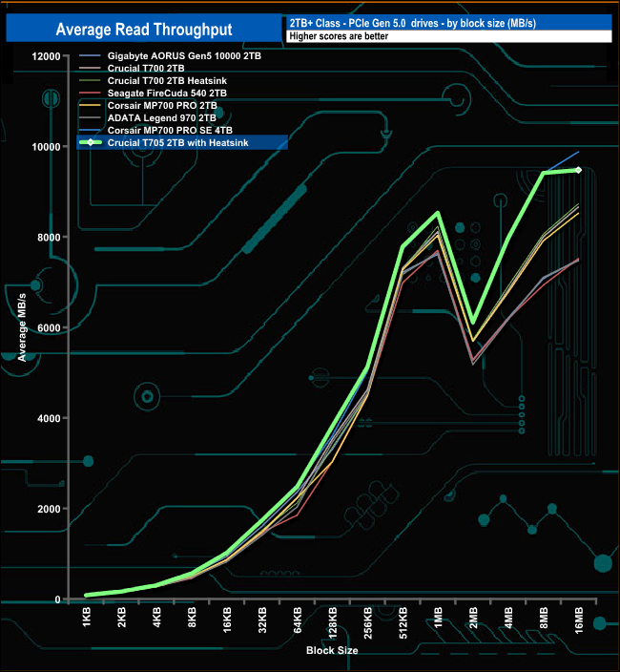
Task: Click the 2000 y-axis value
Action: [x=49, y=509]
